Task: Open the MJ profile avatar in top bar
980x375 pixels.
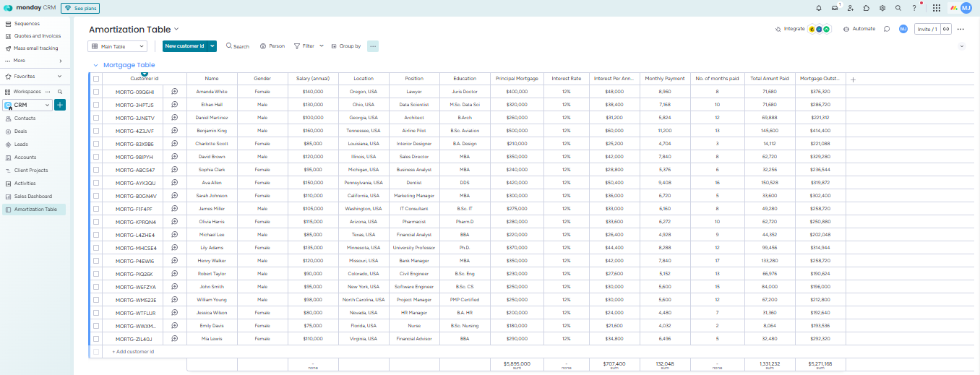Action: 966,8
